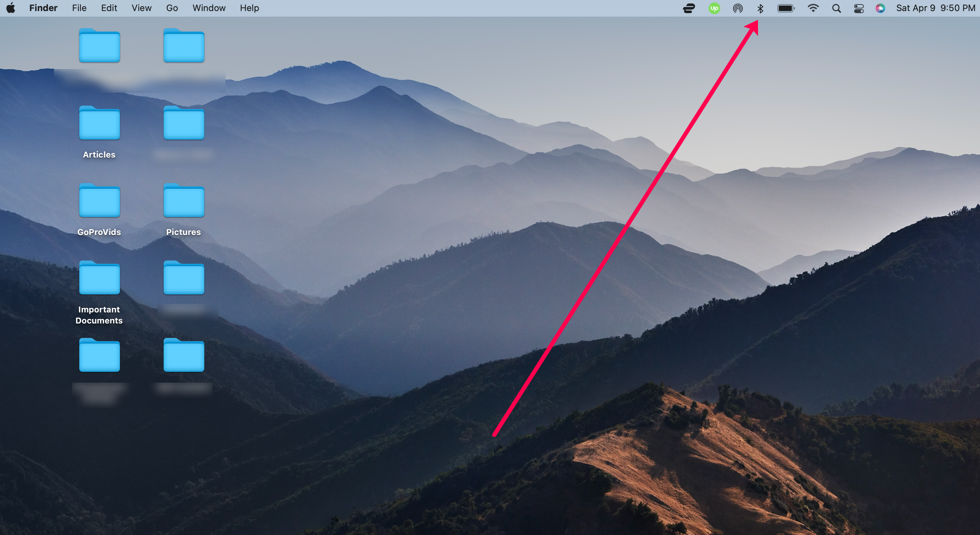
Task: Open Spotlight search magnifying glass
Action: tap(836, 8)
